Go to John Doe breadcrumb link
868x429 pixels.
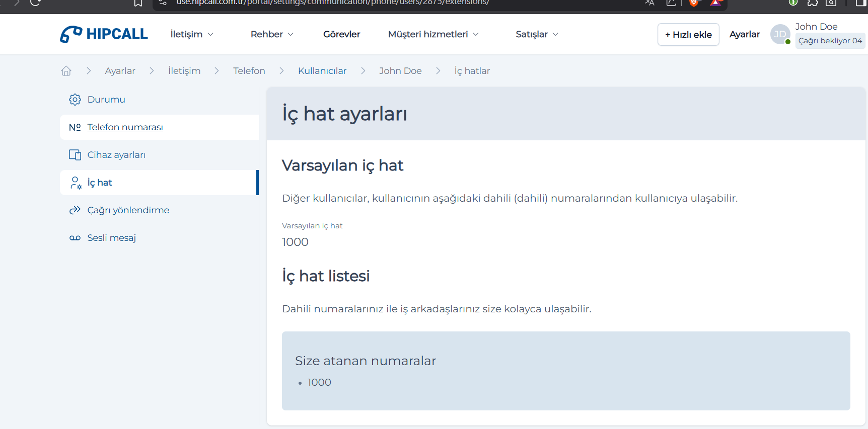tap(400, 71)
